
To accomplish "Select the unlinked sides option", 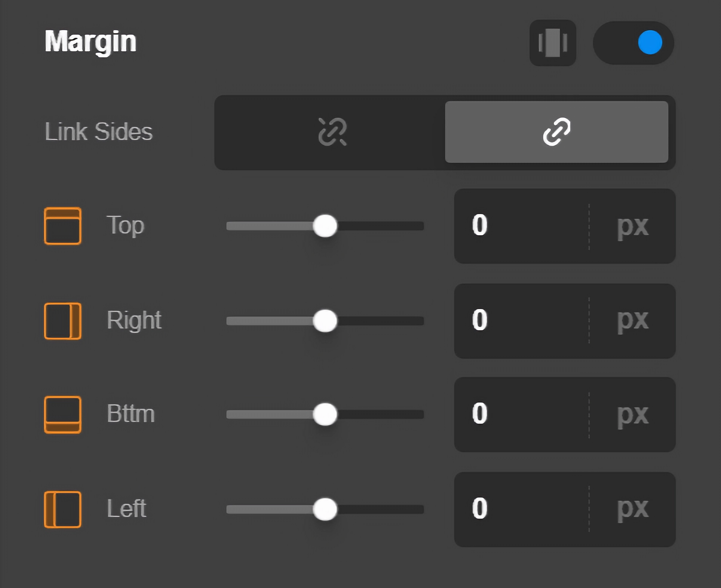I will click(x=332, y=132).
